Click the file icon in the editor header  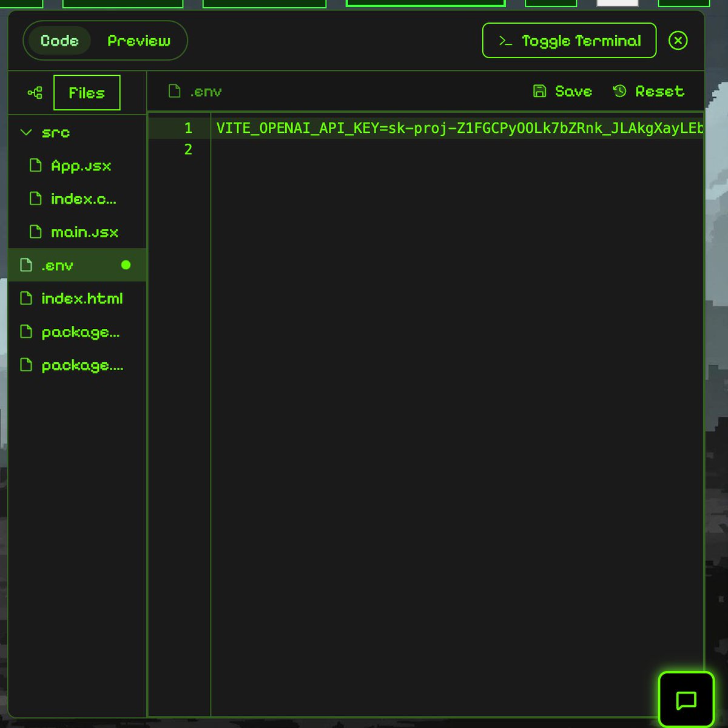coord(175,91)
